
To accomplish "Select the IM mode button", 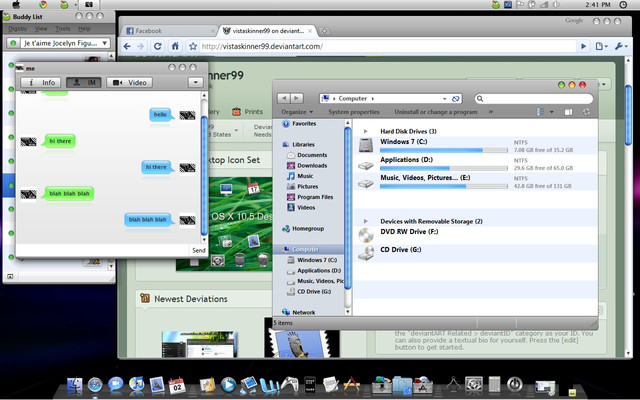I will (83, 82).
